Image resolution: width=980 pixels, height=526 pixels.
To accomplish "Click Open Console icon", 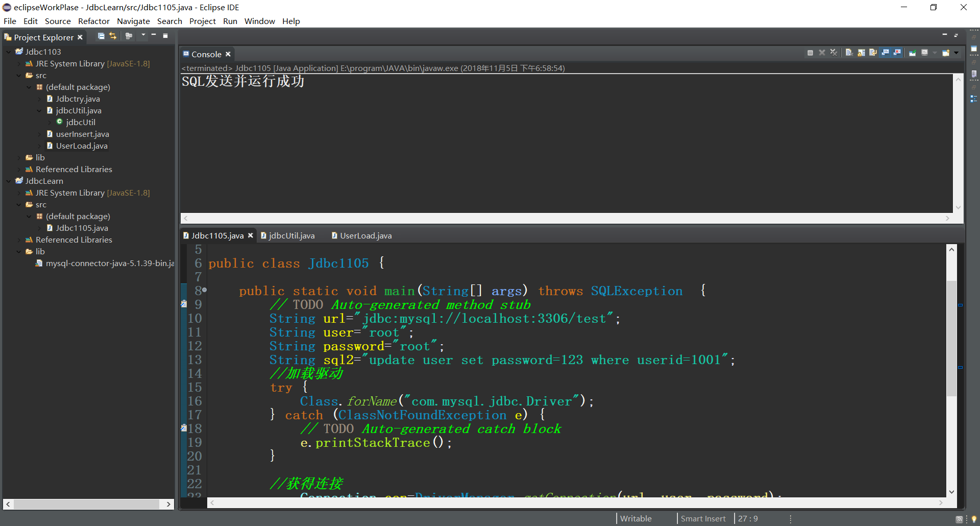I will (946, 53).
